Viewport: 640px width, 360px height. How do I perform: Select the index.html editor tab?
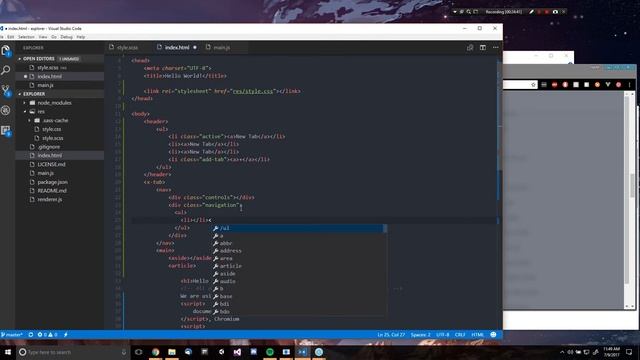177,48
